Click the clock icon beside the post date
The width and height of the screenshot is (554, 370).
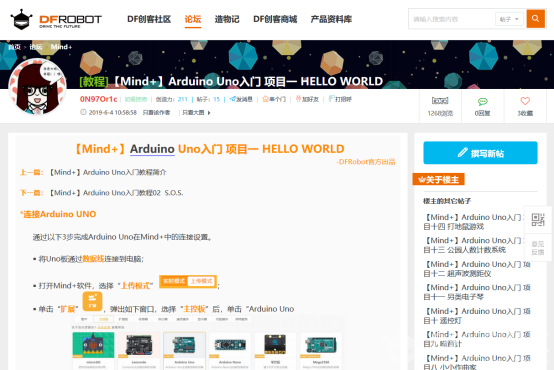point(83,112)
